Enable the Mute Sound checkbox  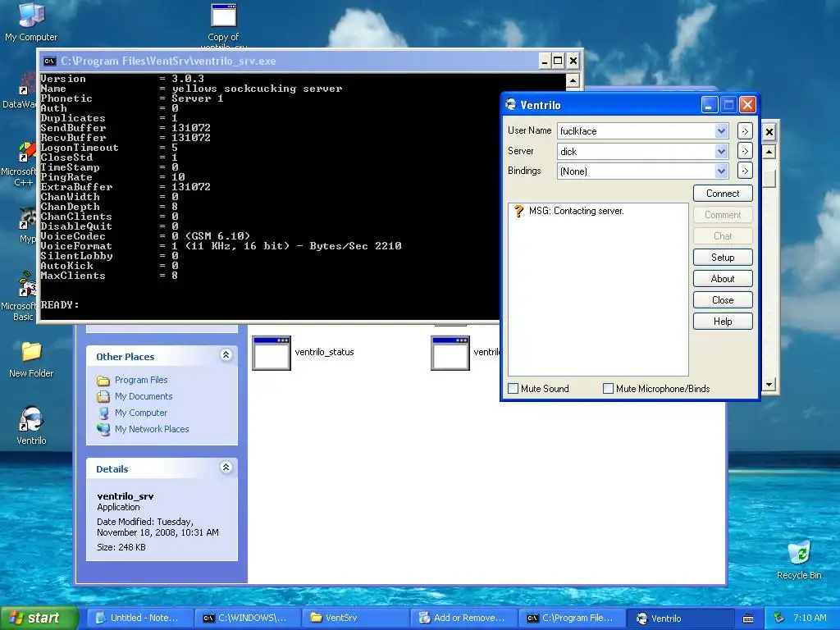point(514,388)
